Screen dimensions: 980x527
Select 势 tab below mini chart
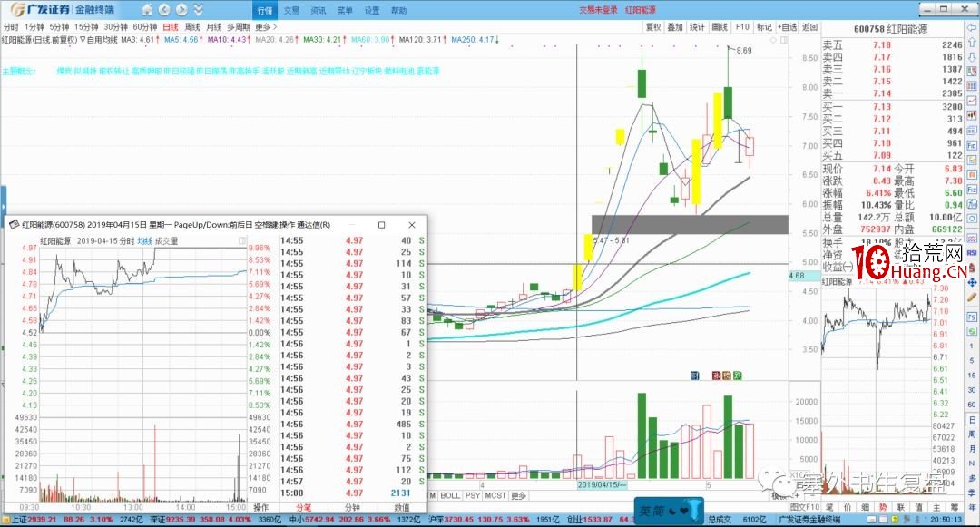883,507
